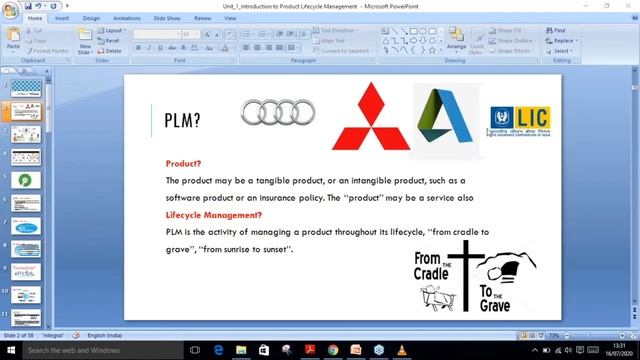Screen dimensions: 640x360
Task: Redo the last action
Action: [53, 6]
